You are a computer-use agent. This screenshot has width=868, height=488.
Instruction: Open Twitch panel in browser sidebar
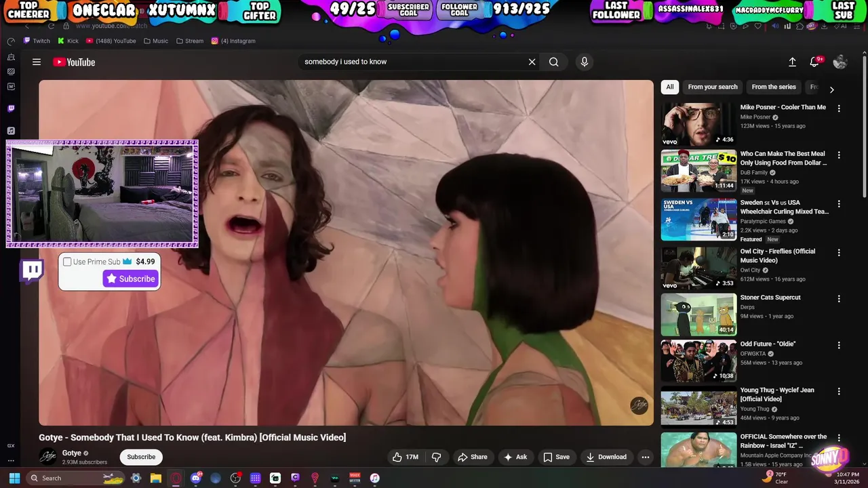click(x=11, y=108)
